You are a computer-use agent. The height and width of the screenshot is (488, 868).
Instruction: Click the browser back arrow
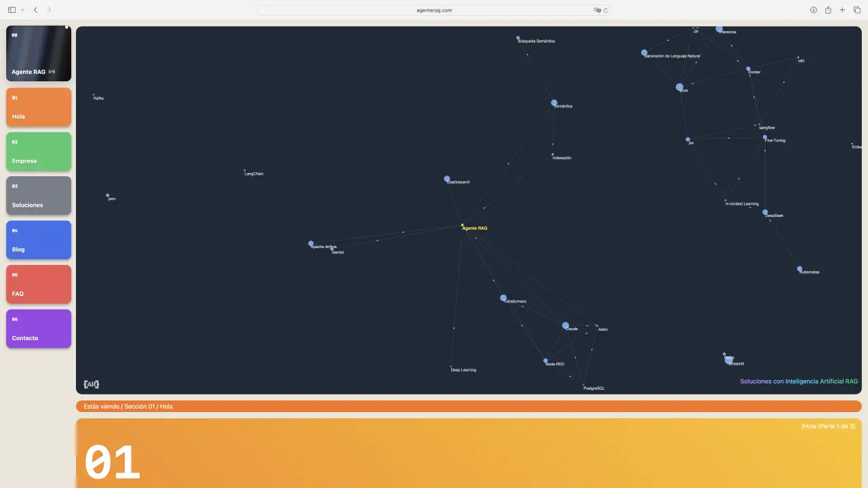point(35,10)
